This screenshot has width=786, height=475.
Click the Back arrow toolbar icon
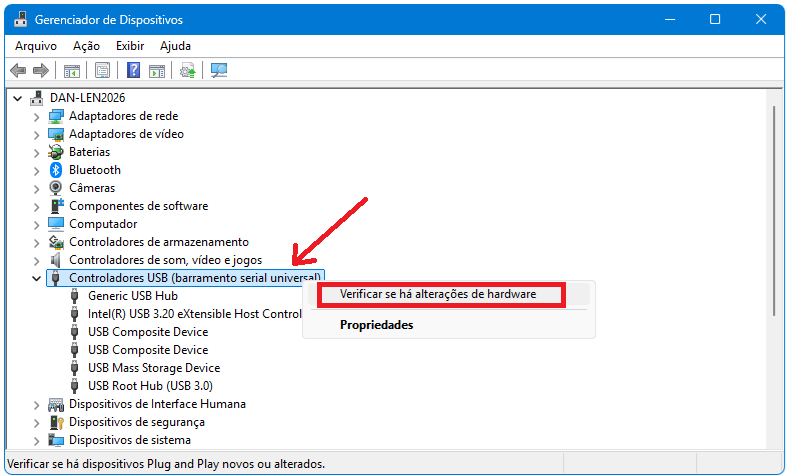click(x=19, y=71)
